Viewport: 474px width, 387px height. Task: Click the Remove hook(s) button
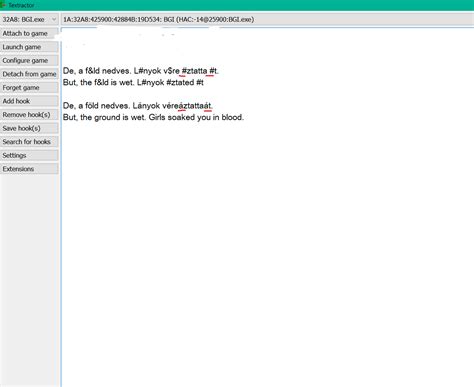coord(29,115)
